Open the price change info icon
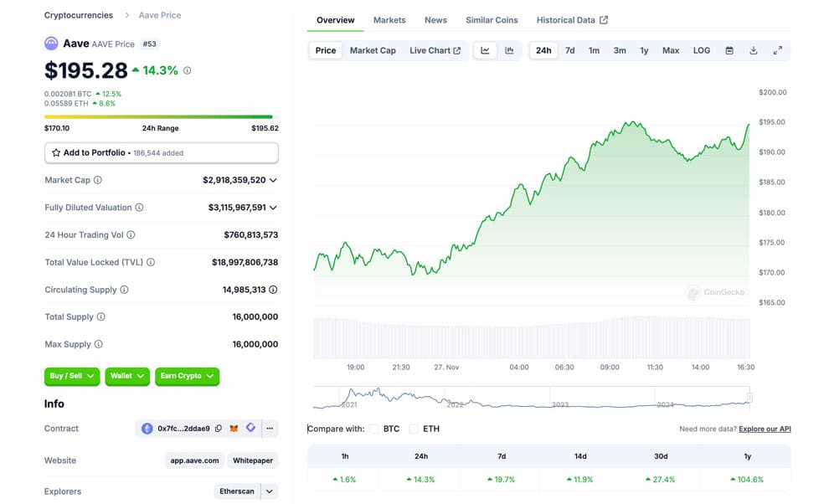824x504 pixels. [x=187, y=70]
